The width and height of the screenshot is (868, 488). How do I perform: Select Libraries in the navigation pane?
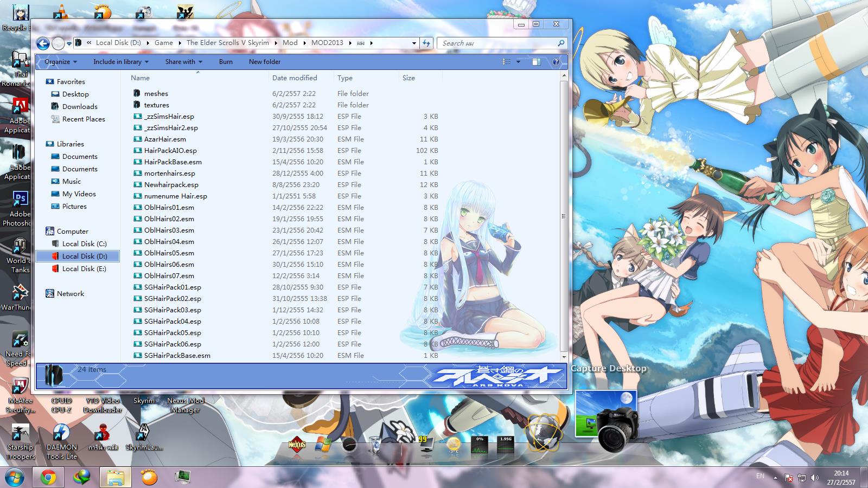71,144
